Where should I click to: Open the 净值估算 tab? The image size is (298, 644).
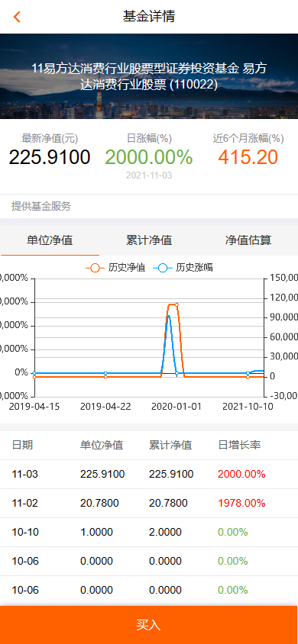(248, 240)
